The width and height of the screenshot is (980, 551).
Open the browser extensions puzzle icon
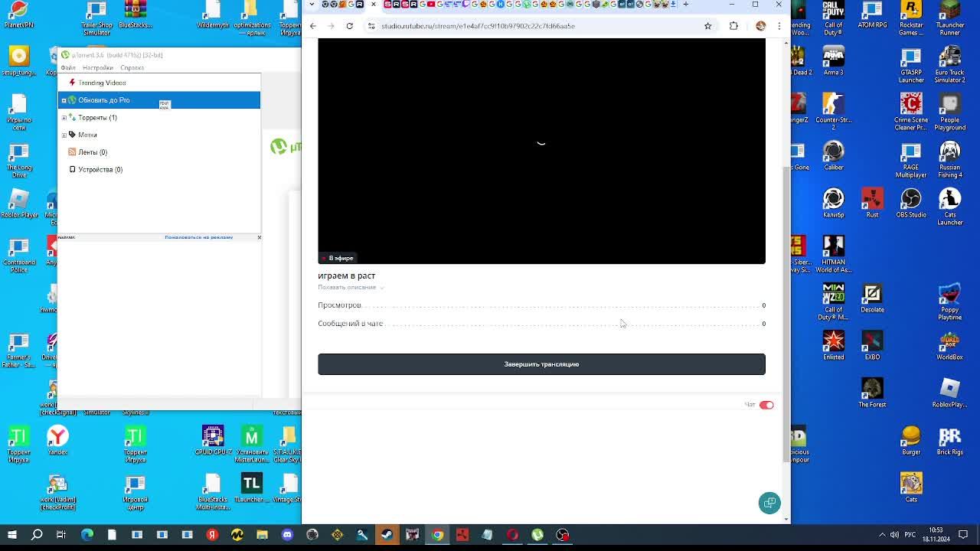pyautogui.click(x=733, y=26)
